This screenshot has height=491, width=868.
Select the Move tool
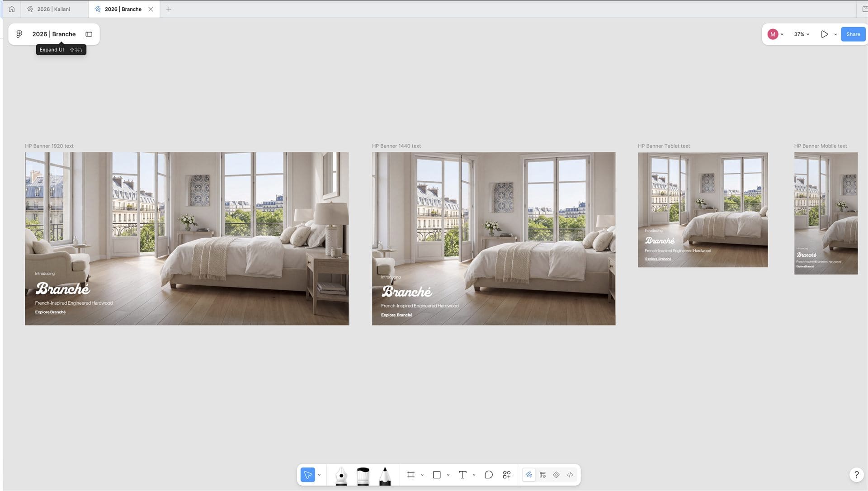pyautogui.click(x=308, y=475)
